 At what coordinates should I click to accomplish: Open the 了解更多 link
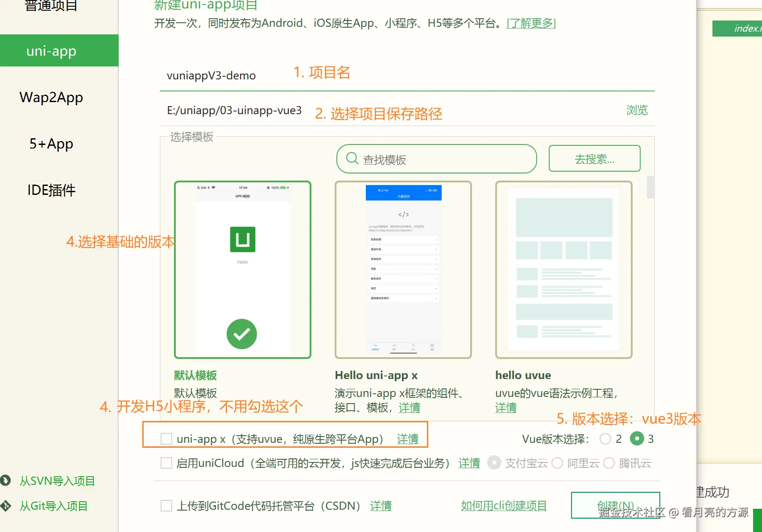point(531,23)
